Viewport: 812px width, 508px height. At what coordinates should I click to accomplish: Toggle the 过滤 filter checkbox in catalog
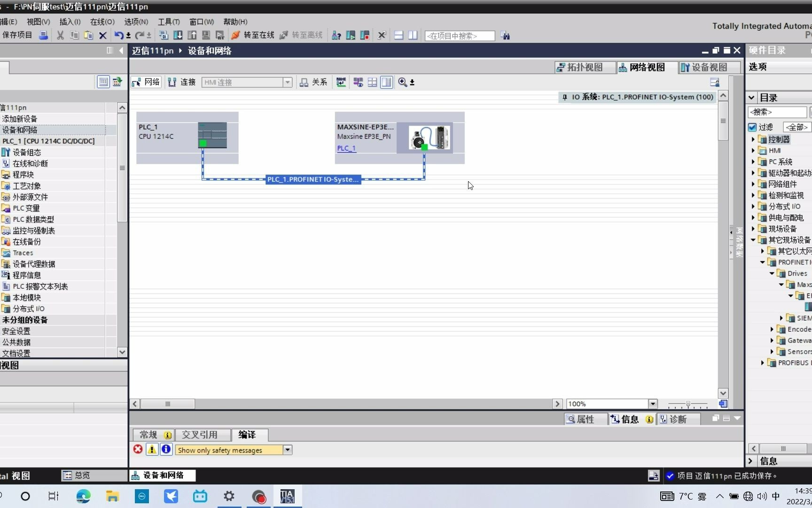(752, 127)
